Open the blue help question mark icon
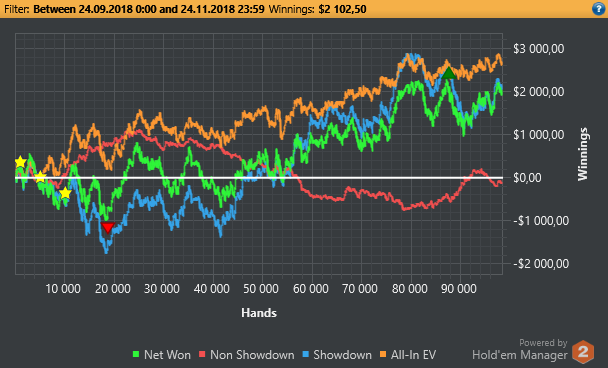Image resolution: width=608 pixels, height=368 pixels. (598, 9)
